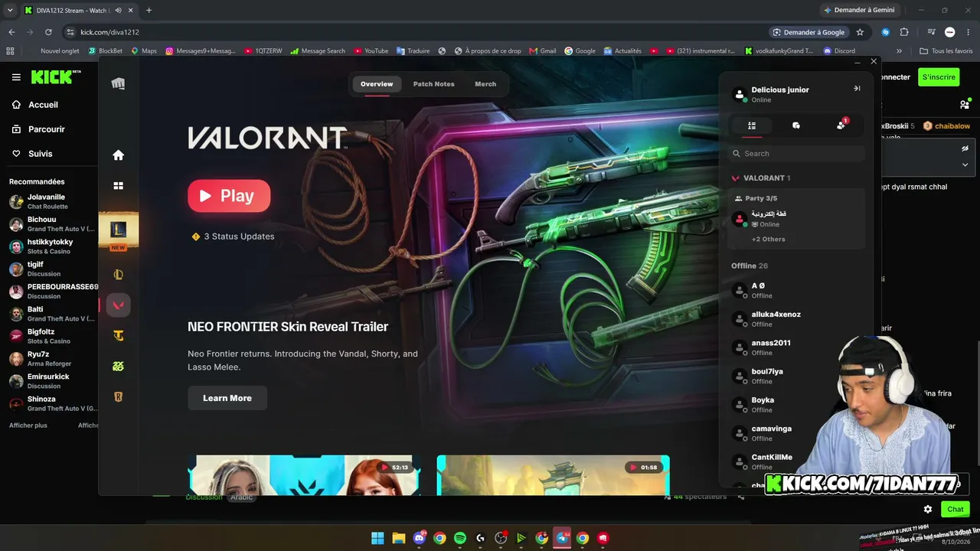980x551 pixels.
Task: Open the chat messages tab icon
Action: pyautogui.click(x=796, y=126)
